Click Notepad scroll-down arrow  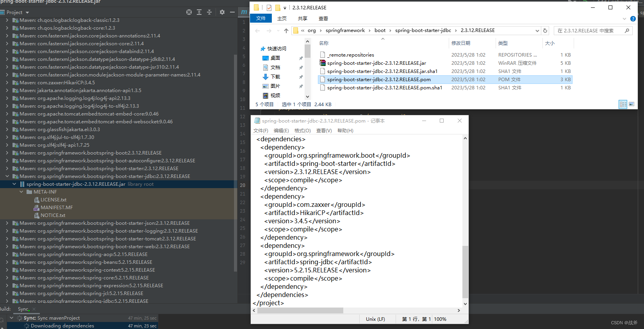[465, 304]
